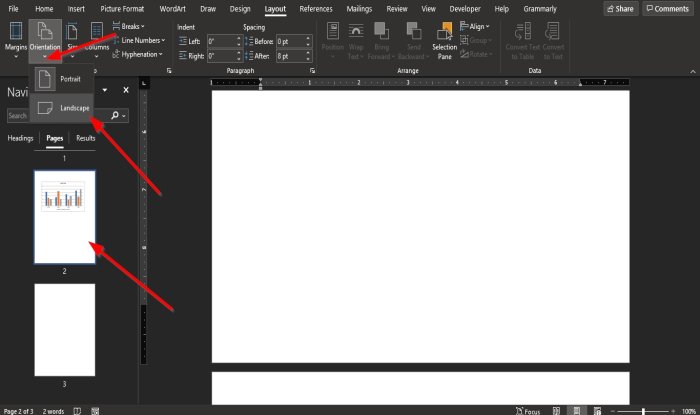Switch to Read Mode view icon
The height and width of the screenshot is (415, 700).
tap(556, 411)
